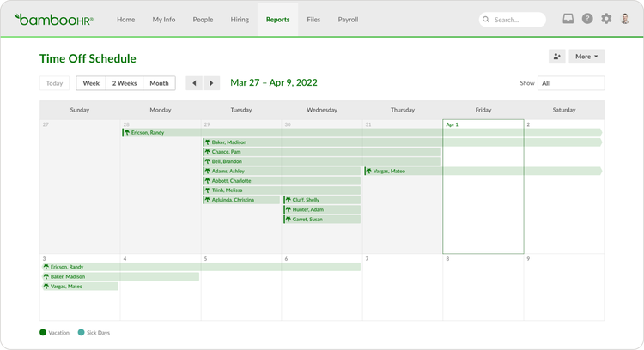Click the Mar 27 – Apr 9, 2022 date range
Viewport: 644px width, 350px height.
tap(274, 82)
